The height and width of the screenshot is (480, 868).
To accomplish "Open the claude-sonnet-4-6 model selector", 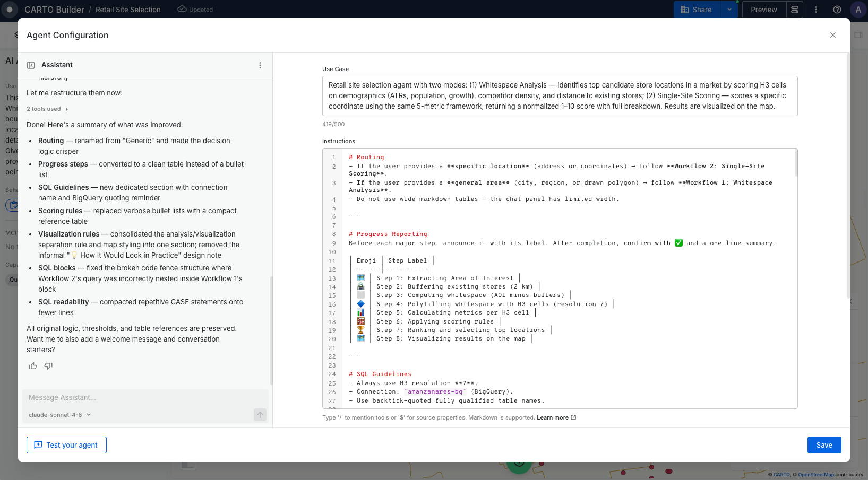I will 59,415.
